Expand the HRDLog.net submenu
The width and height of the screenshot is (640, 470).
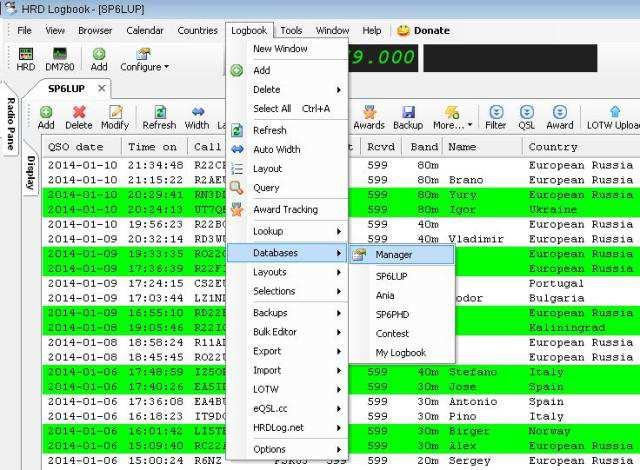pyautogui.click(x=287, y=428)
